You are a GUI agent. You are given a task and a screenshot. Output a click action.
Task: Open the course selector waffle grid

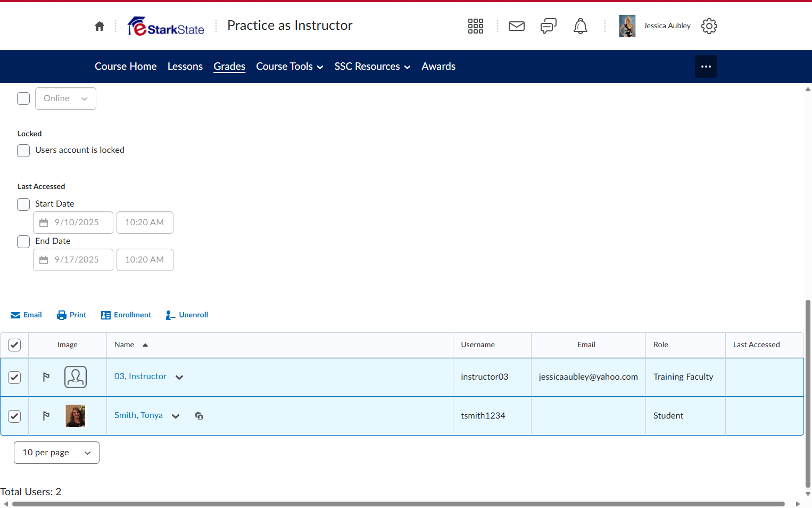(x=476, y=26)
